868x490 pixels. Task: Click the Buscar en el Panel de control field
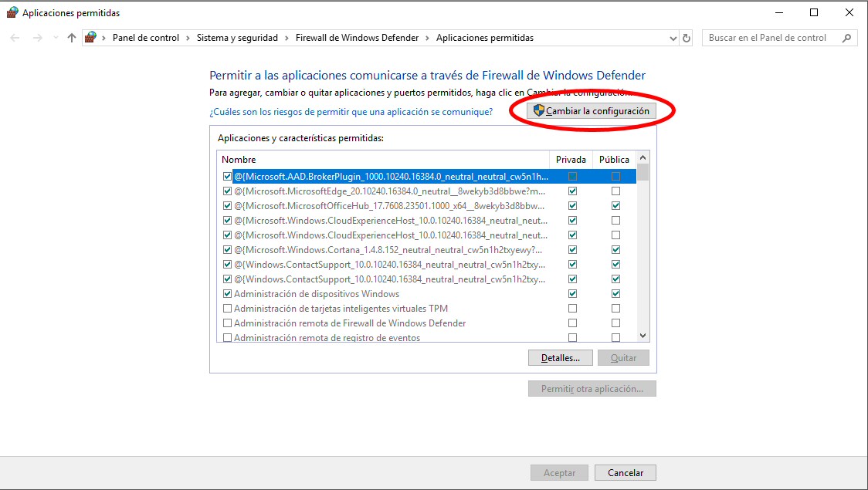(x=772, y=38)
